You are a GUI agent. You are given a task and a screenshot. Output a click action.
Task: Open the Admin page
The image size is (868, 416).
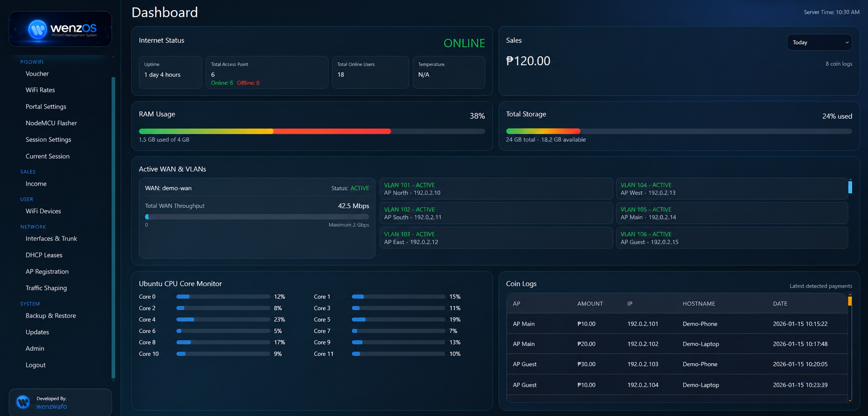pos(35,348)
